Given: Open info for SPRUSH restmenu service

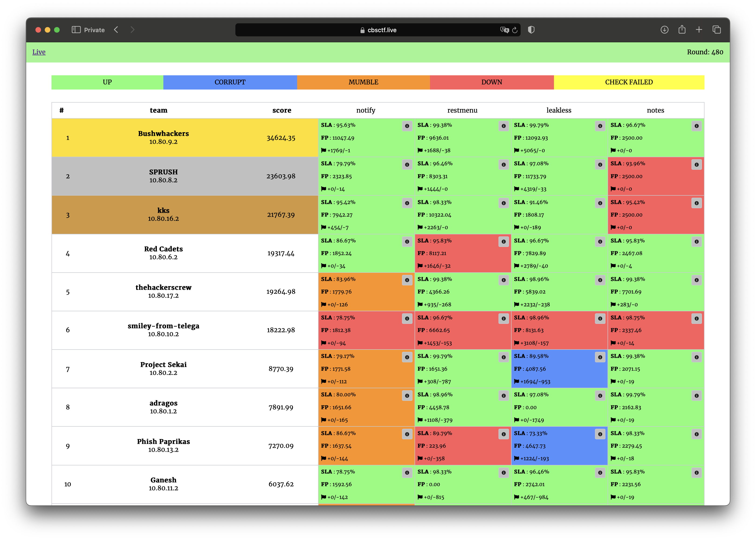Looking at the screenshot, I should pyautogui.click(x=504, y=165).
